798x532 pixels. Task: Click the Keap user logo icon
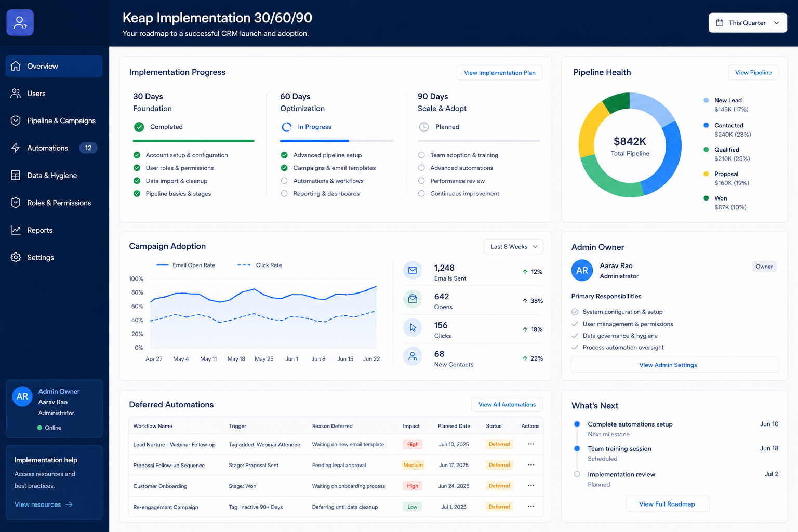[x=20, y=22]
